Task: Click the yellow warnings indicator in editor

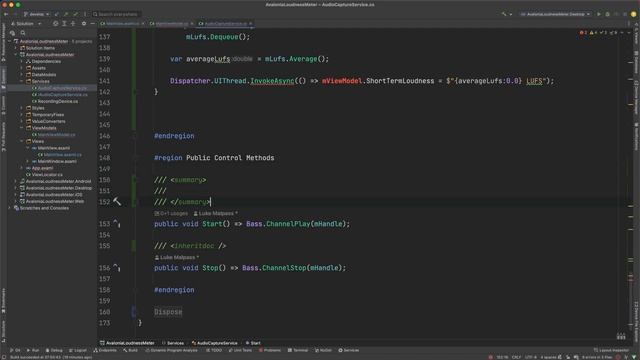Action: click(593, 33)
